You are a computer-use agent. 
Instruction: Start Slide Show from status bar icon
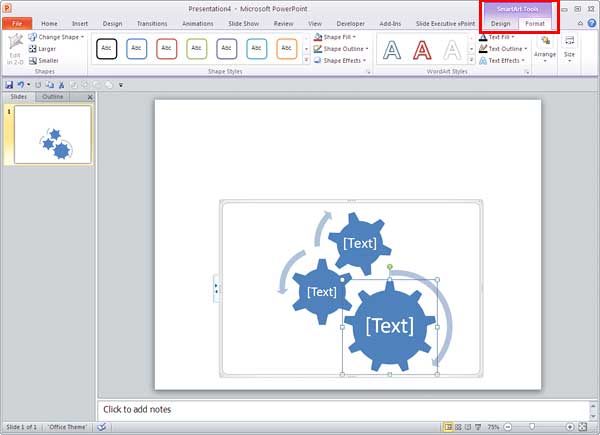pyautogui.click(x=478, y=427)
